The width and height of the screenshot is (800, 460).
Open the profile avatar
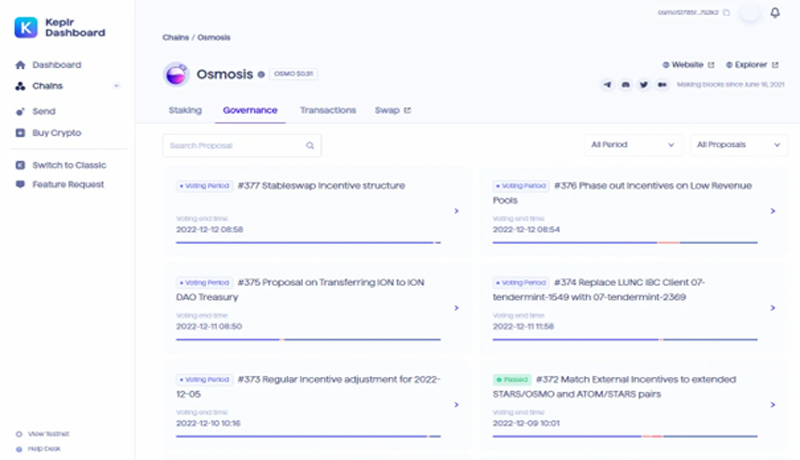click(750, 13)
